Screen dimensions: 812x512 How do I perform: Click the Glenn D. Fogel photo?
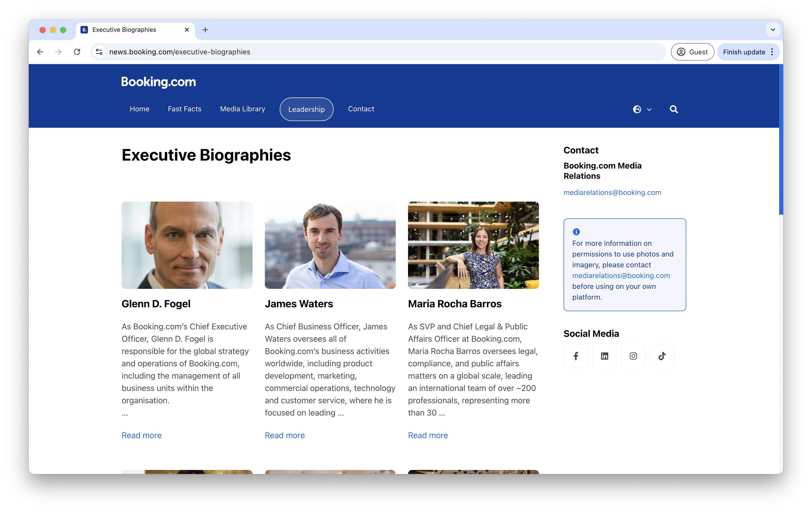187,245
